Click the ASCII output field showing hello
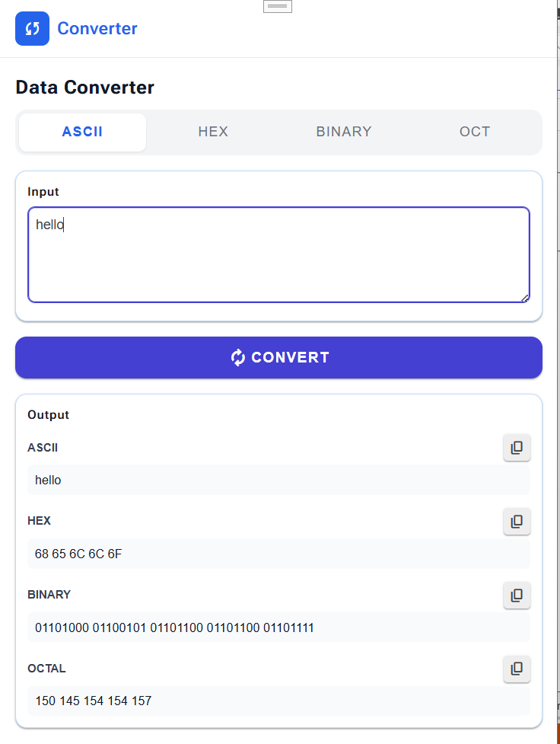Screen dimensions: 560x744 tap(278, 480)
